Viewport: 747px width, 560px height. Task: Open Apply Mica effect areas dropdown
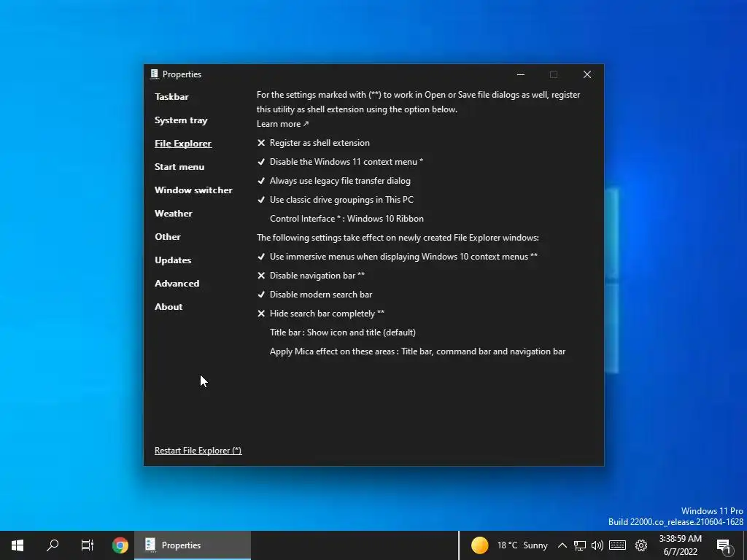point(418,351)
